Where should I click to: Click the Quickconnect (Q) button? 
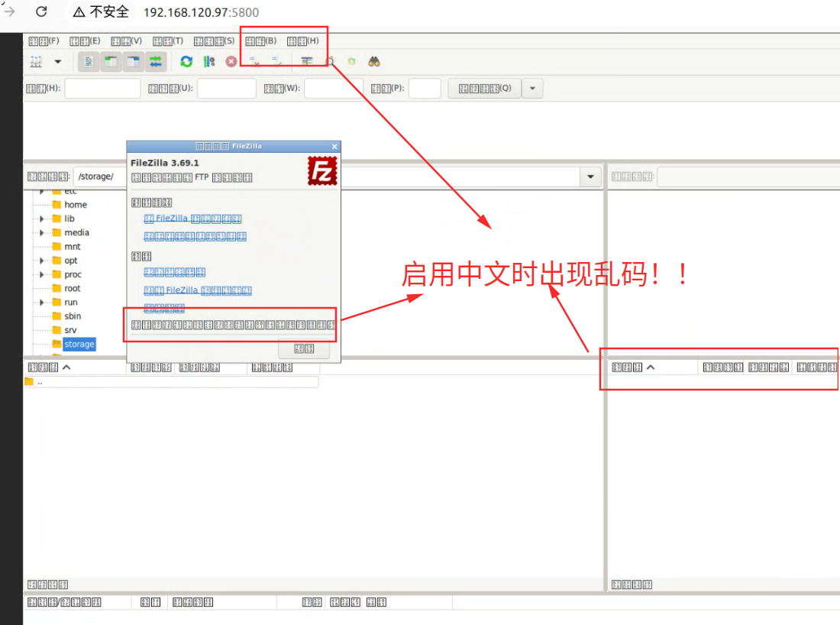coord(485,89)
